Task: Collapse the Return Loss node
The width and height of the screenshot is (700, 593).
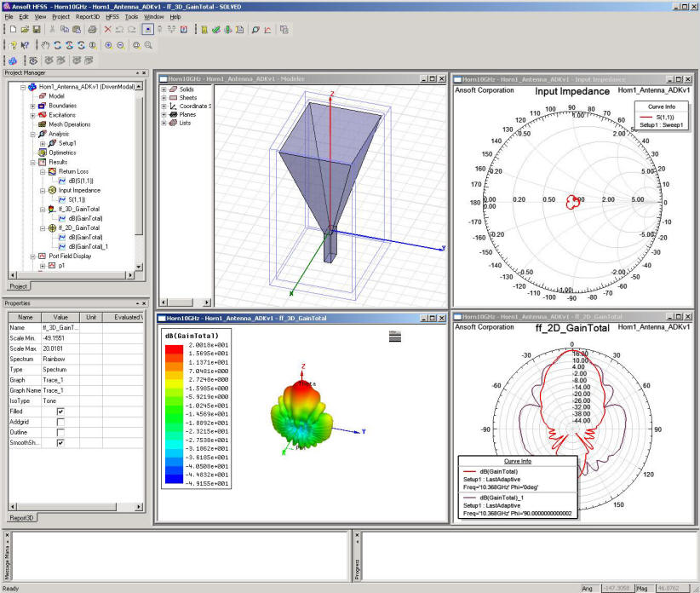Action: (43, 171)
